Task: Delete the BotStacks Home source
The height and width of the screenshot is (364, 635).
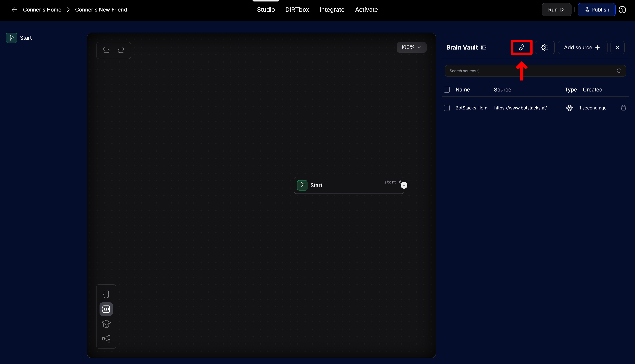Action: (623, 108)
